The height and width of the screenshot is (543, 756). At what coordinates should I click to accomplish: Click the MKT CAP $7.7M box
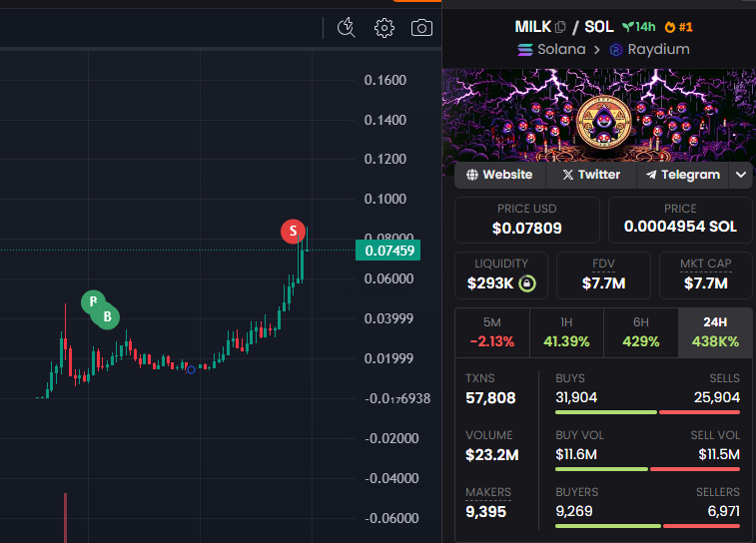705,275
